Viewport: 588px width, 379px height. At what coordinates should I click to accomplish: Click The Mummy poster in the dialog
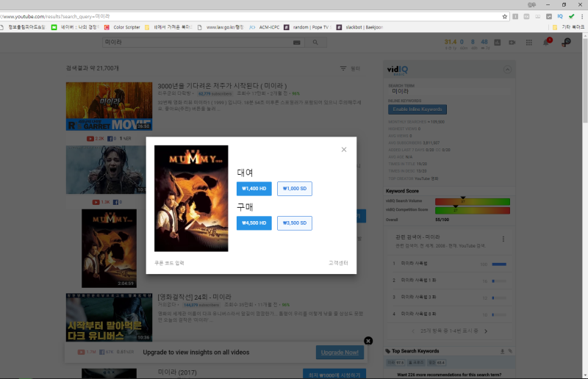191,198
